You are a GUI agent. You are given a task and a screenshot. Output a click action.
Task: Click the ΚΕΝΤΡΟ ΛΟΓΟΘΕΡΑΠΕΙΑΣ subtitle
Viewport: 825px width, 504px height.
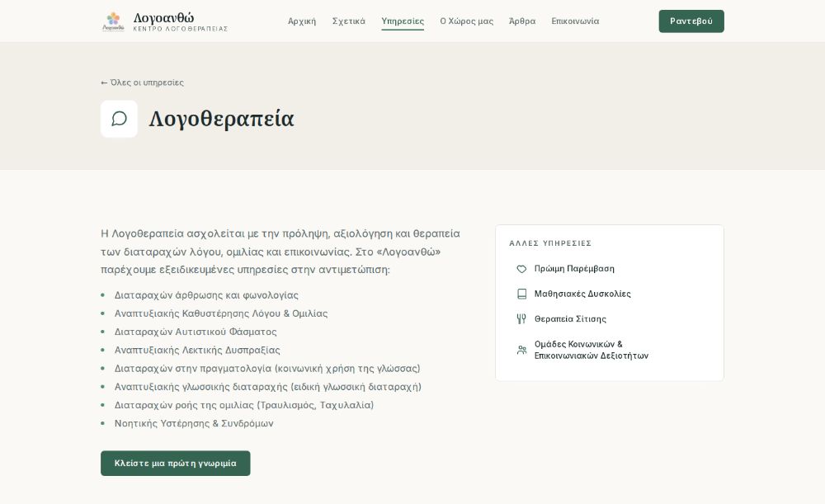(181, 29)
